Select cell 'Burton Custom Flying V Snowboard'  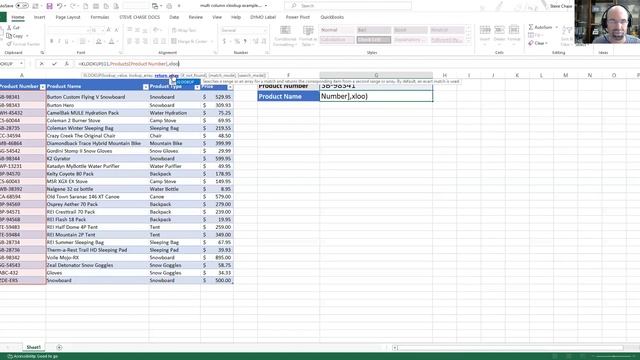[x=97, y=97]
